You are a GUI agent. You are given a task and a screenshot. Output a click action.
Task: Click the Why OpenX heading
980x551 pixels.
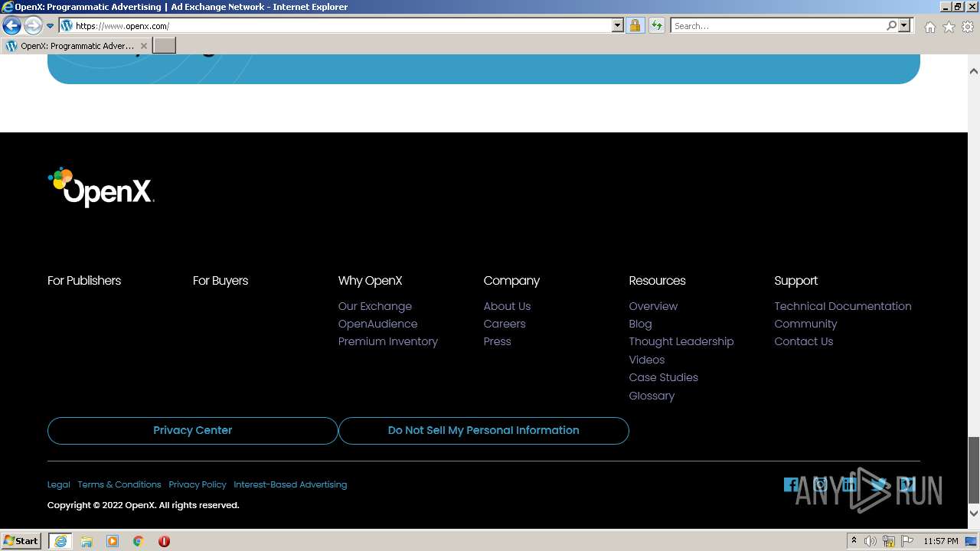point(370,281)
